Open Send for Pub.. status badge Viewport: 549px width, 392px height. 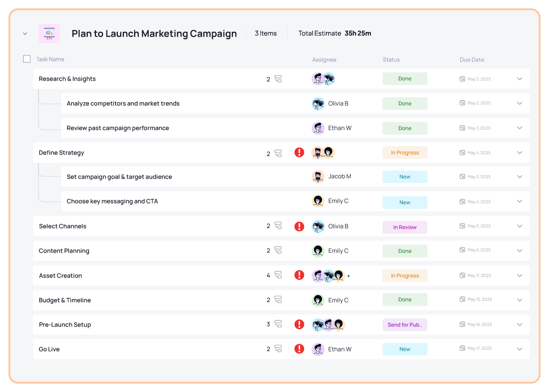(x=405, y=325)
